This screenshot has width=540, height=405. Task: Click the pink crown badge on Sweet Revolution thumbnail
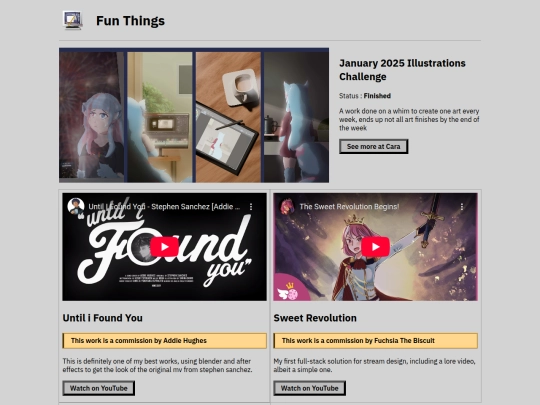click(x=288, y=290)
